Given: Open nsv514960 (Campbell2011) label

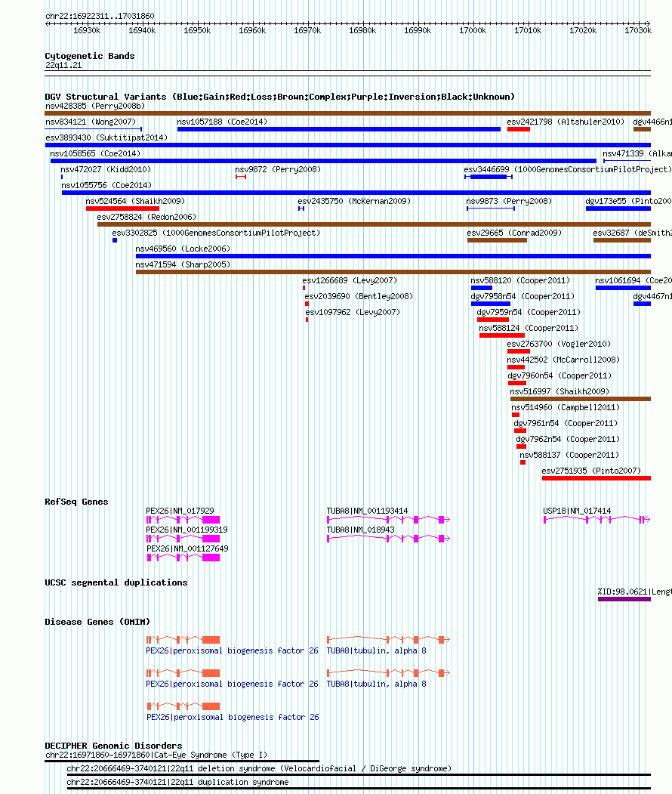Looking at the screenshot, I should (x=566, y=407).
